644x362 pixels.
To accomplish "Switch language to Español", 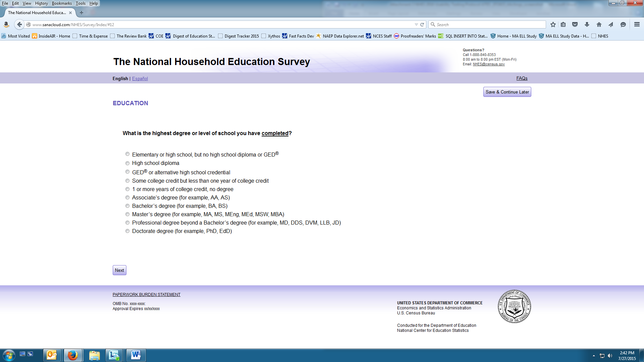I will tap(140, 78).
